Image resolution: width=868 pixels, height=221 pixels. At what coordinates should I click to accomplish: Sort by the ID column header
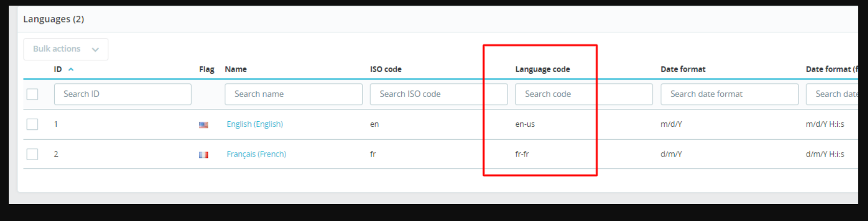coord(58,69)
